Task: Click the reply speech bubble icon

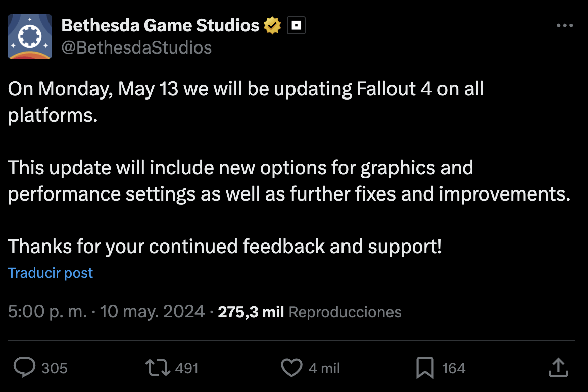Action: coord(24,367)
